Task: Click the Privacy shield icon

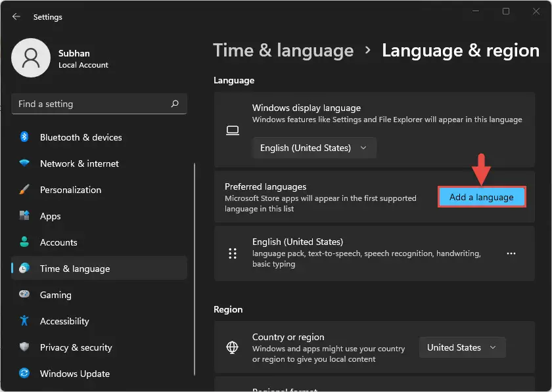Action: [24, 347]
